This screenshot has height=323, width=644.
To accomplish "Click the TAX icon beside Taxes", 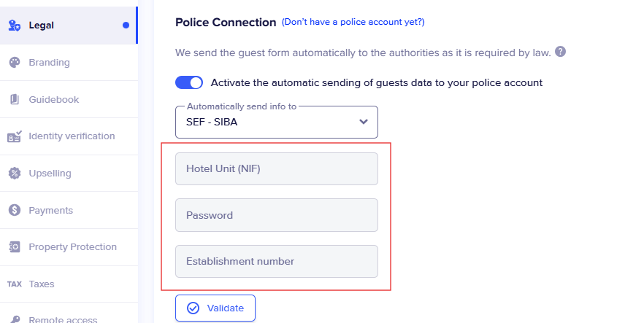I will click(x=15, y=284).
